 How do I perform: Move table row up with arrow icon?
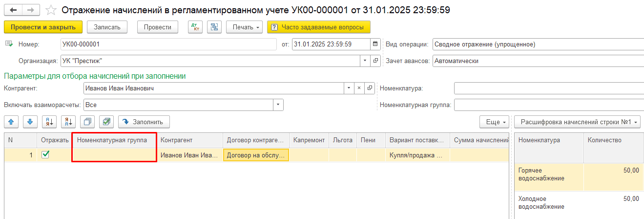(x=11, y=121)
